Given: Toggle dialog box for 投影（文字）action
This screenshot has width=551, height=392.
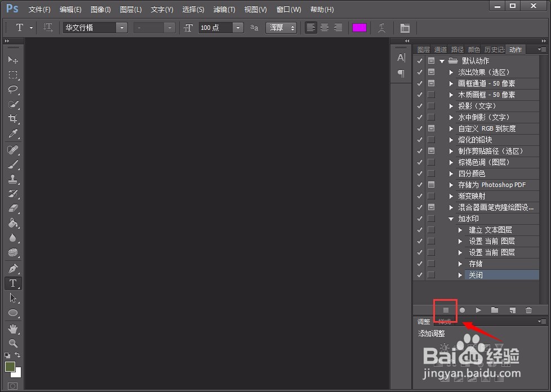Looking at the screenshot, I should point(431,106).
